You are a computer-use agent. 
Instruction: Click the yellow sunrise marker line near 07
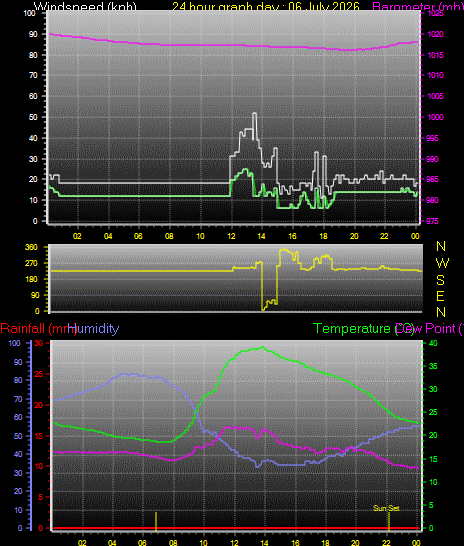(x=156, y=521)
